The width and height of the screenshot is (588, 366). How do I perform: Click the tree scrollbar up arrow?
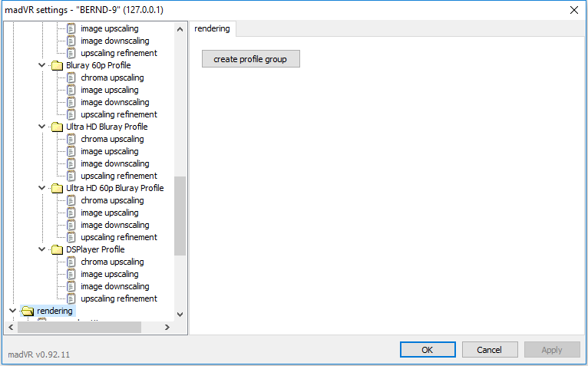180,29
